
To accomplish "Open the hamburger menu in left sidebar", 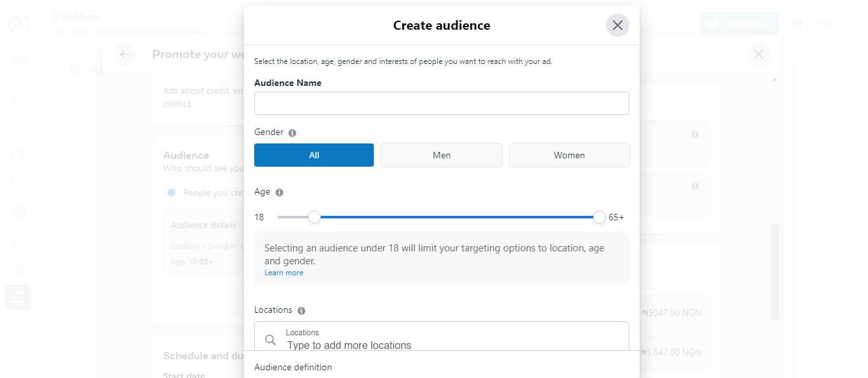I will (x=18, y=297).
